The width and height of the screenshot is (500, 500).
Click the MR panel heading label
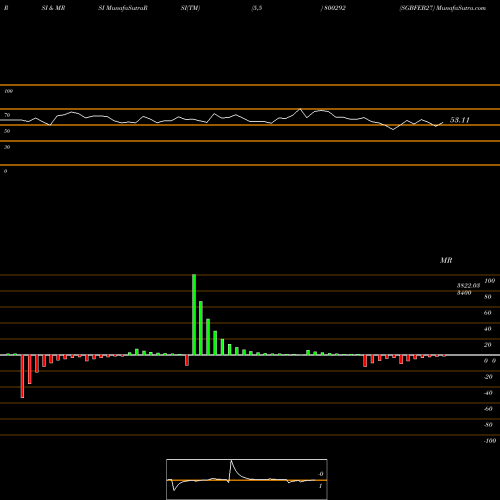pyautogui.click(x=446, y=260)
